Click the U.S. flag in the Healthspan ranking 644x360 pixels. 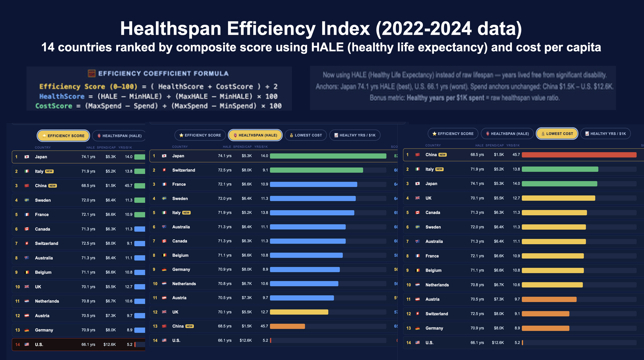[x=164, y=340]
